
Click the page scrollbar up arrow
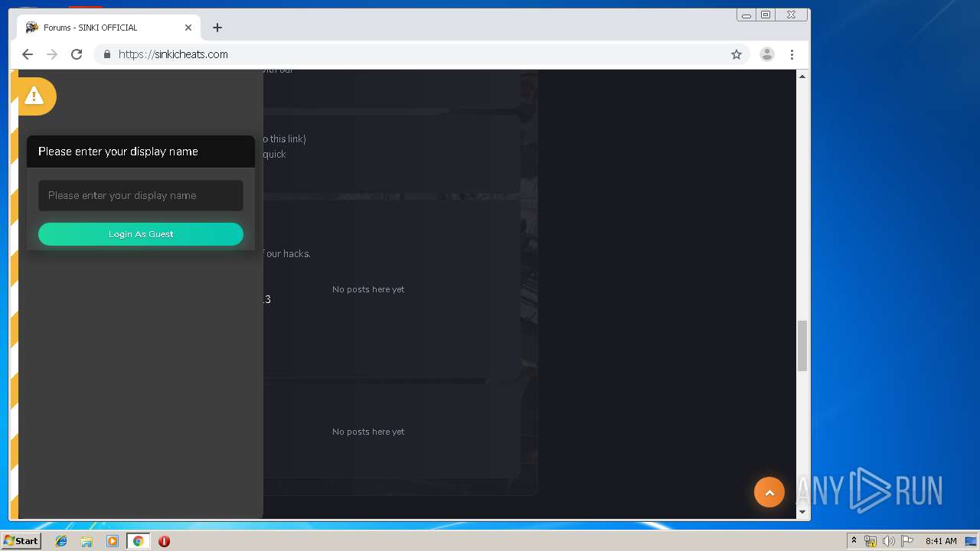802,77
